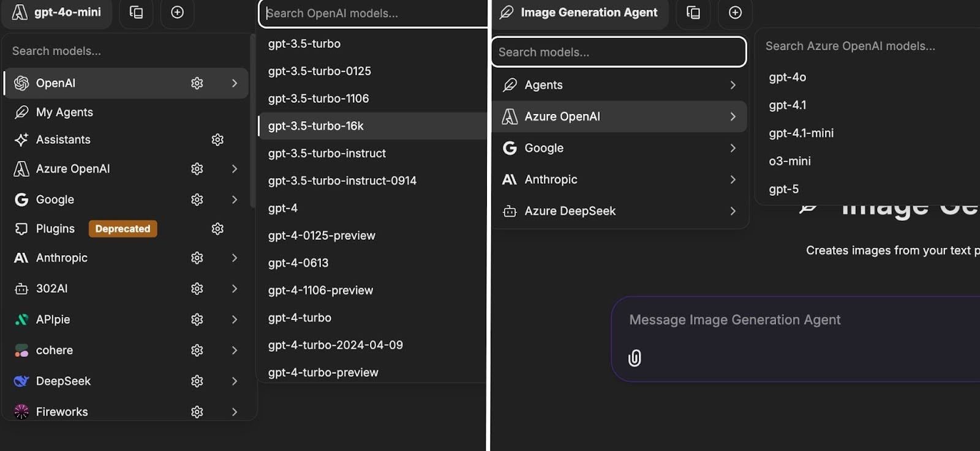
Task: Open OpenAI provider settings gear
Action: pyautogui.click(x=197, y=83)
